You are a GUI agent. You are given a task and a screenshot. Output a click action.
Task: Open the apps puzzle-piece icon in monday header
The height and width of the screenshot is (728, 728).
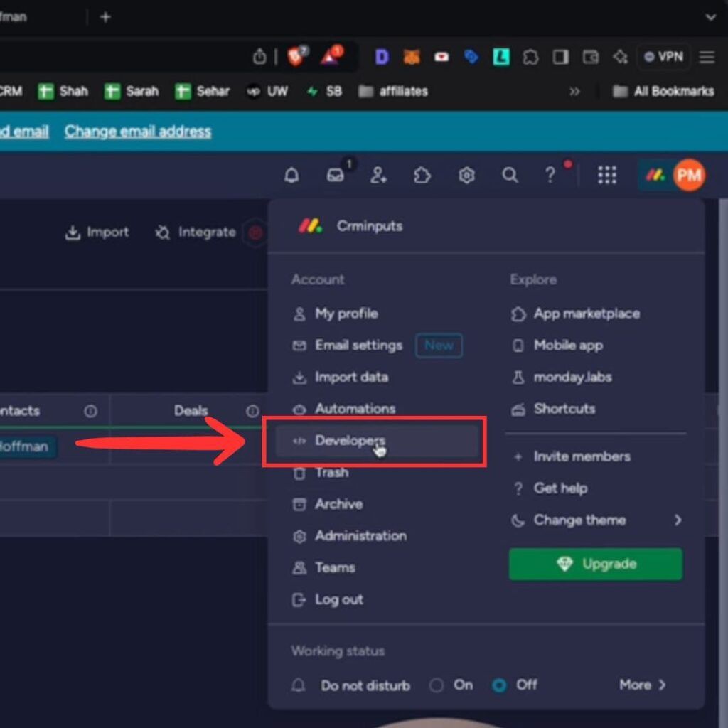coord(422,176)
